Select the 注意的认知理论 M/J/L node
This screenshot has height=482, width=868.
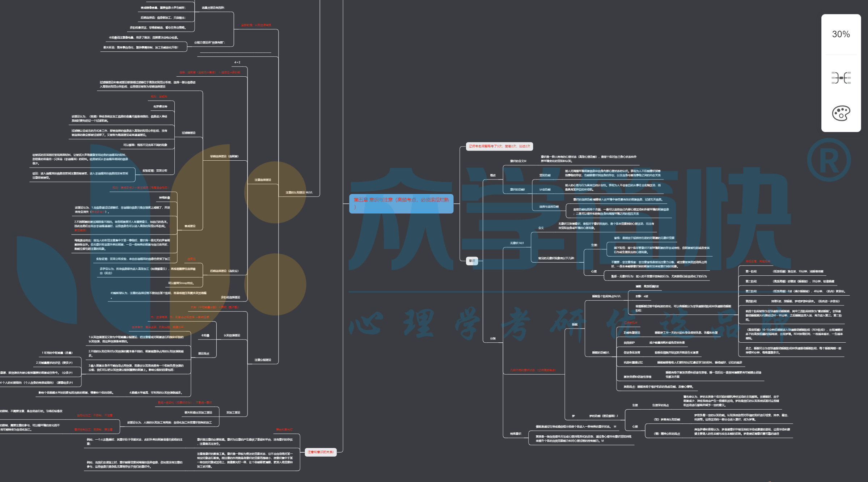click(299, 193)
